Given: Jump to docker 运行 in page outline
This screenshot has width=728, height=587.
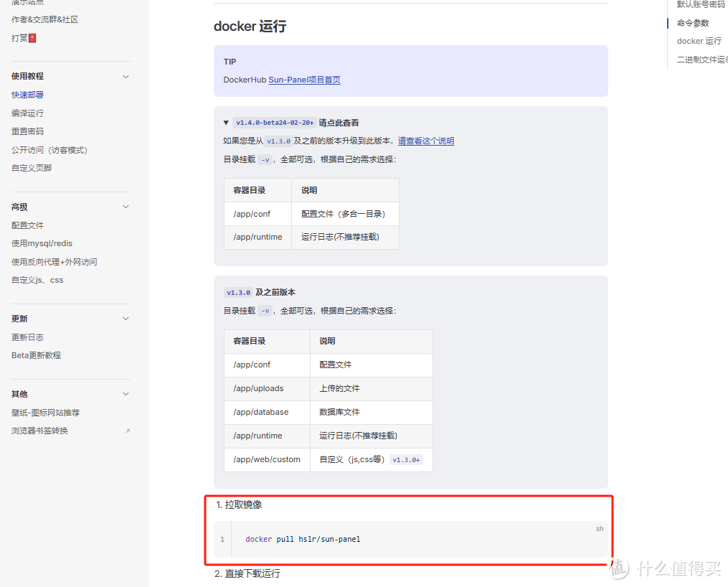Looking at the screenshot, I should point(699,42).
